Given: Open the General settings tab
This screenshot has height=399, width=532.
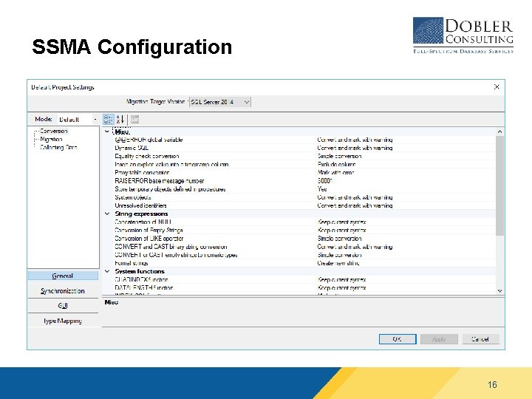Looking at the screenshot, I should click(63, 276).
